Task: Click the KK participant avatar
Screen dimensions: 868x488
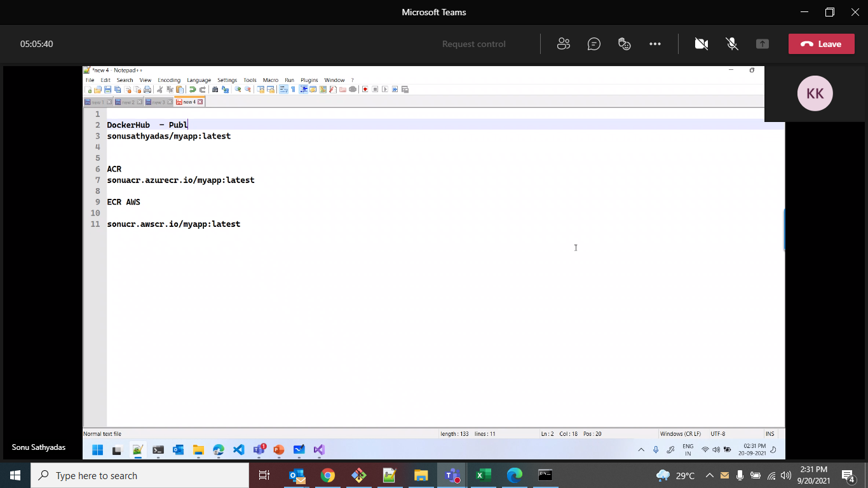Action: (815, 93)
